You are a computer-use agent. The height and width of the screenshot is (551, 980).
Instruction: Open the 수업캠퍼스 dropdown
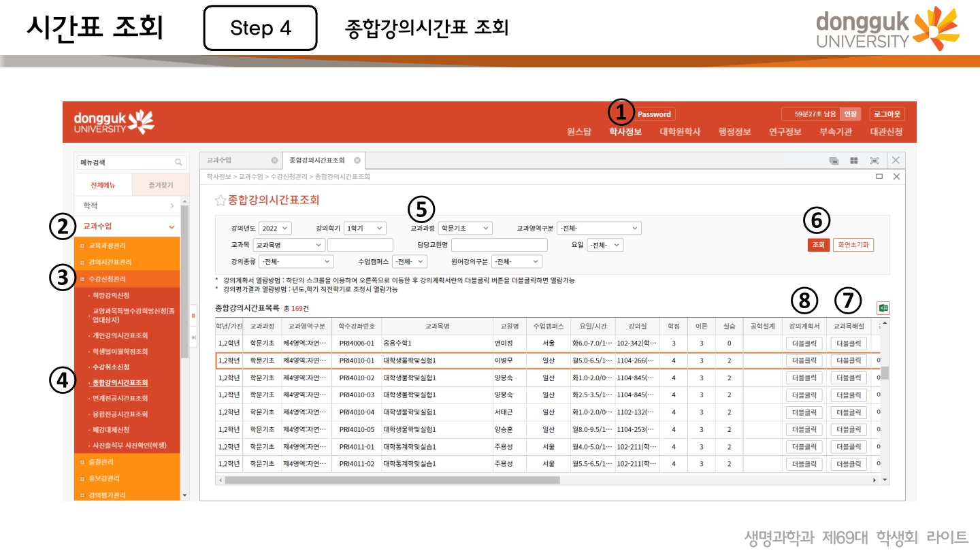409,261
